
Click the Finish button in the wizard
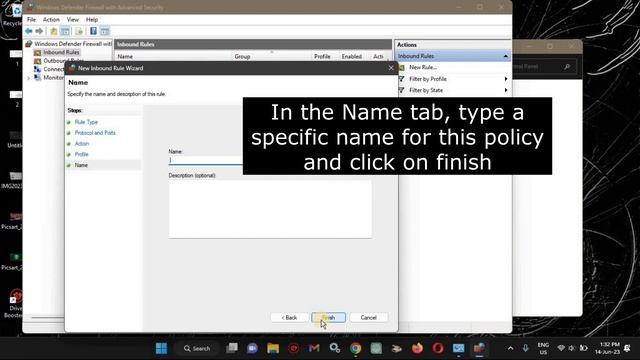tap(329, 318)
